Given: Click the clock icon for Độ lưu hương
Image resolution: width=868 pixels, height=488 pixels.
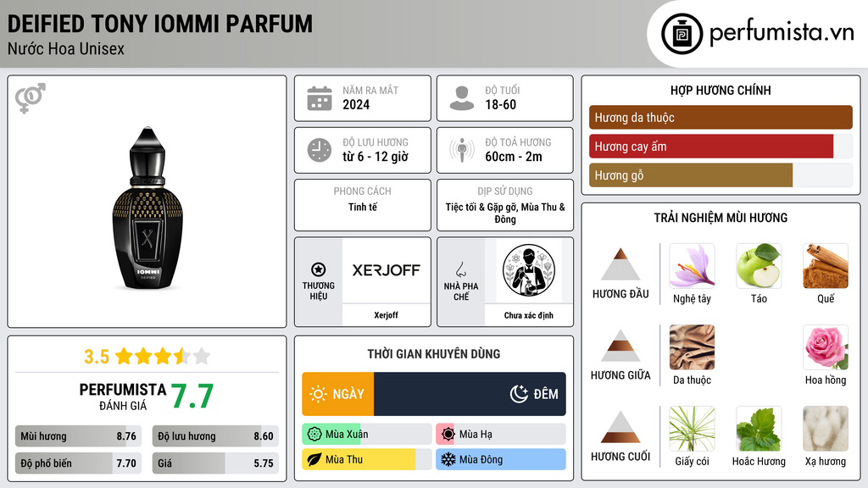Looking at the screenshot, I should [320, 150].
